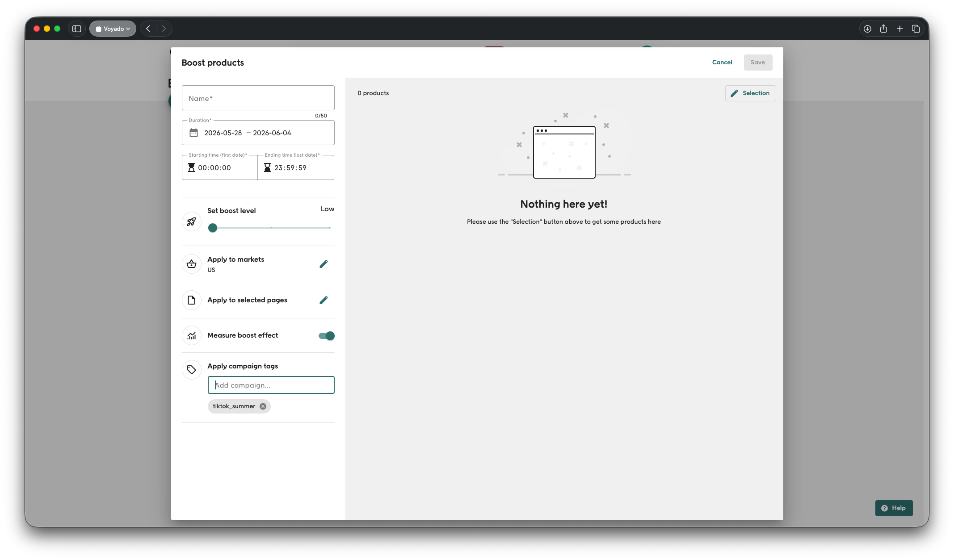
Task: Set boost level slider to the middle
Action: [271, 228]
